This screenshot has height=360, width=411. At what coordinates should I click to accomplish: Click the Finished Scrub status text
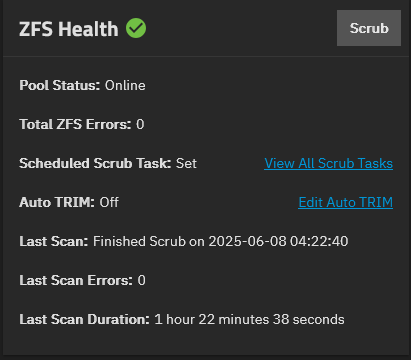coord(139,241)
